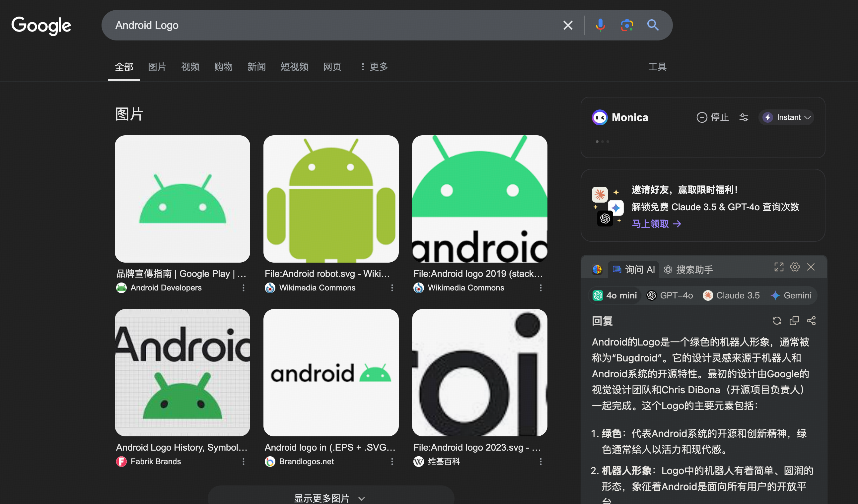Click the File:Android robot.svg result title

click(x=327, y=274)
